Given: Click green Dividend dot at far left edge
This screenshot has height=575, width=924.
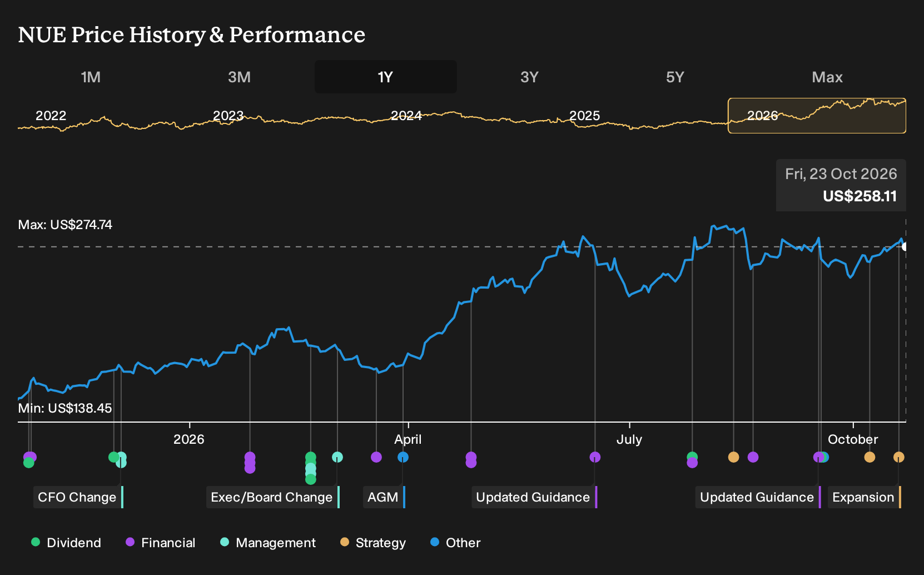Looking at the screenshot, I should click(29, 463).
